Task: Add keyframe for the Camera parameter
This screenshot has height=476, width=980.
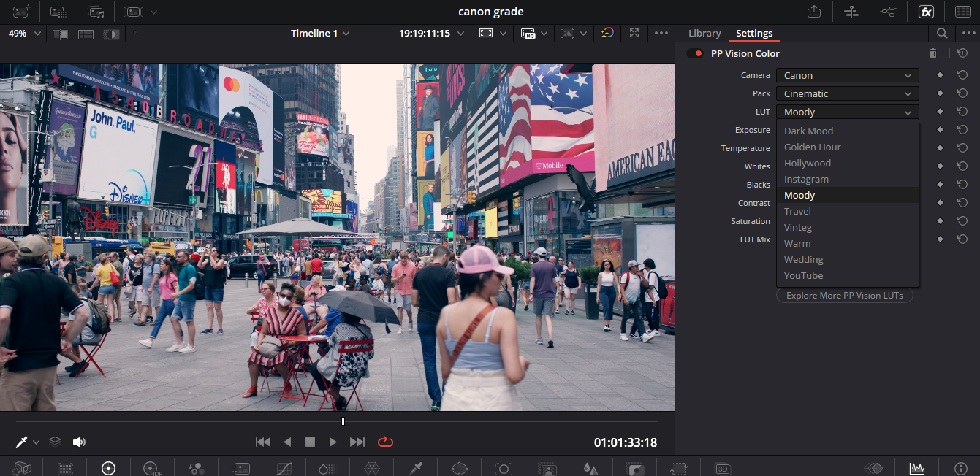Action: (941, 75)
